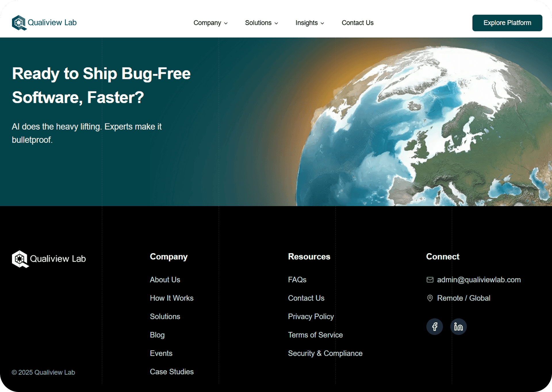
Task: Click the footer Company heading
Action: pyautogui.click(x=169, y=257)
